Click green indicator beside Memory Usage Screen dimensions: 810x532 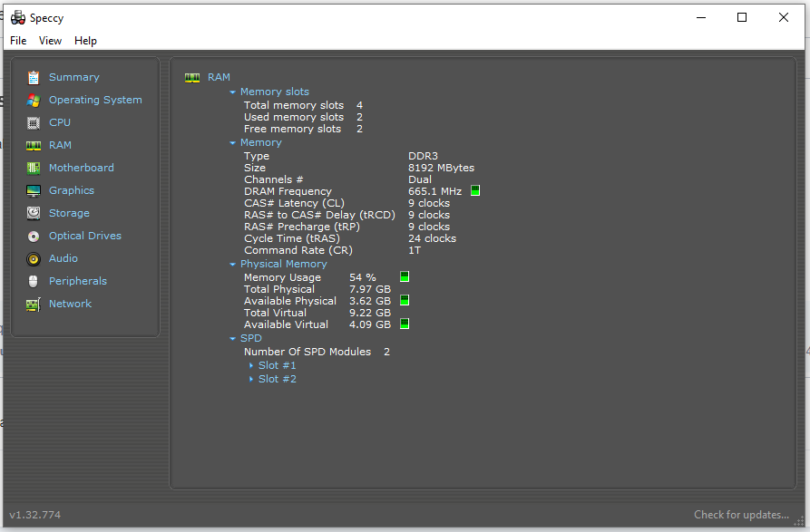click(x=405, y=276)
